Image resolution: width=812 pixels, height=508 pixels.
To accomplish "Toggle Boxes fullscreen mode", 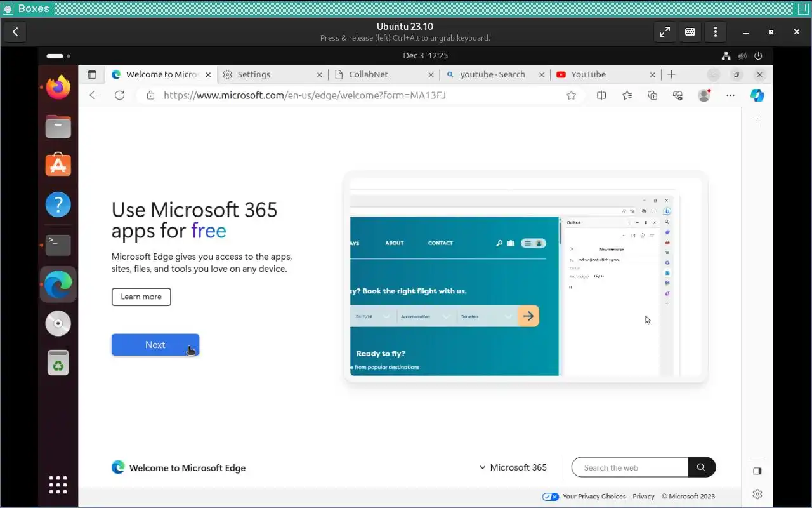I will tap(665, 32).
